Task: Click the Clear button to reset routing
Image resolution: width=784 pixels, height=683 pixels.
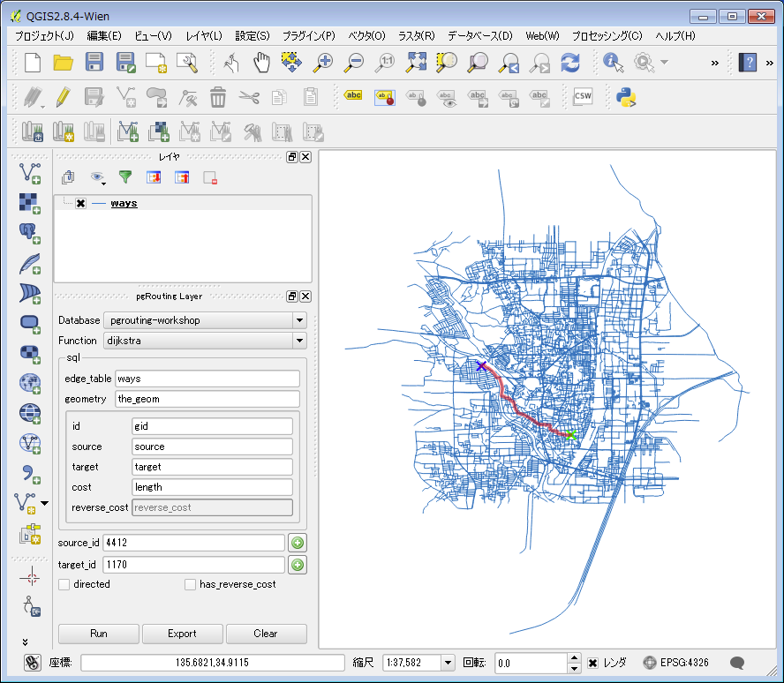Action: click(266, 634)
